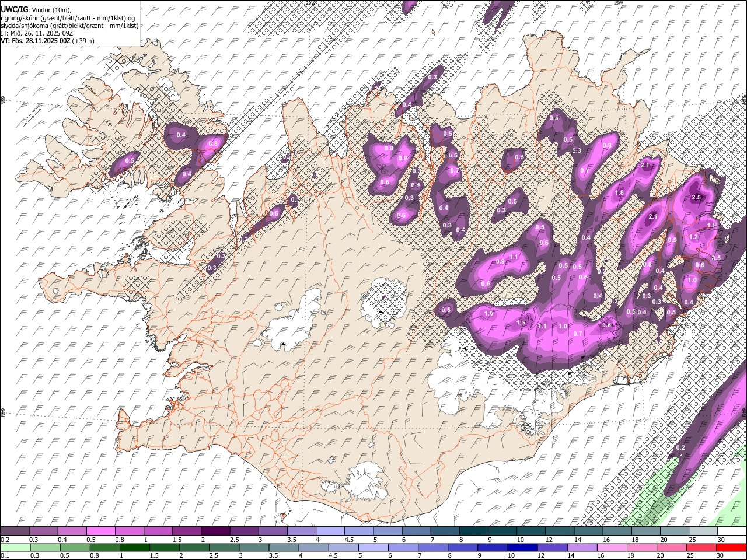
Task: Click the 2.5 snowfall peak label
Action: click(x=696, y=197)
